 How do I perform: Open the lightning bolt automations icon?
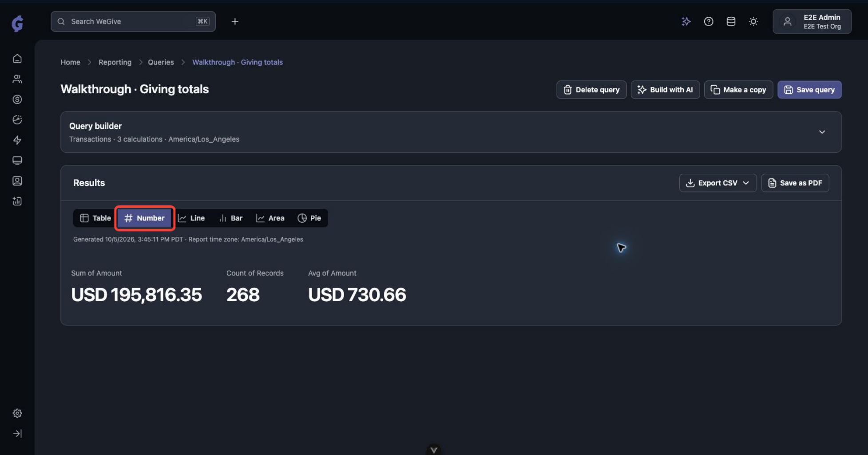17,140
